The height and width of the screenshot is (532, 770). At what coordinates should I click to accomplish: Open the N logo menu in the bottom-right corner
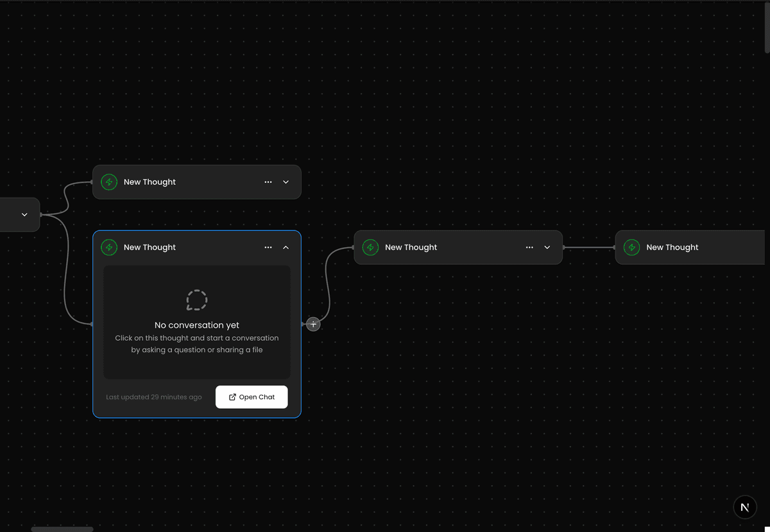[745, 507]
